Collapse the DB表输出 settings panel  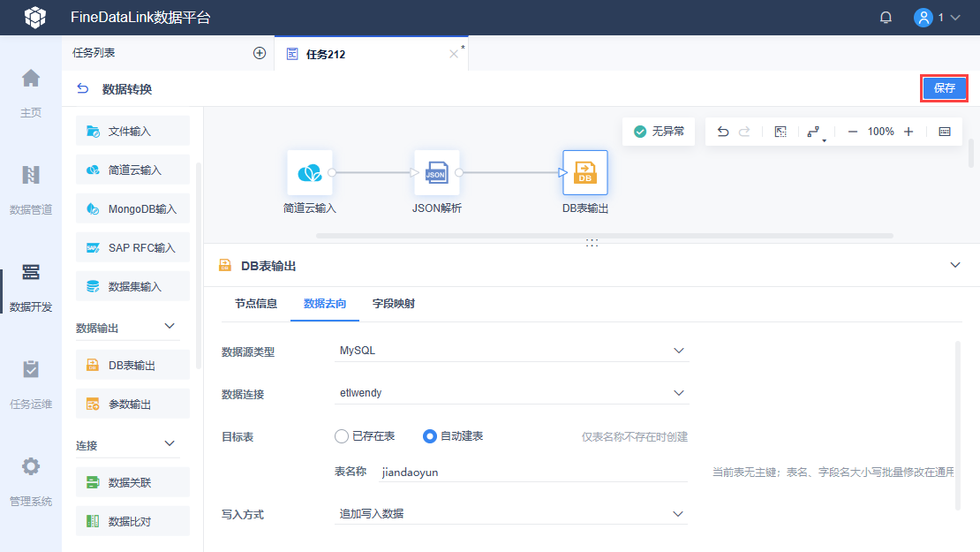pos(955,265)
